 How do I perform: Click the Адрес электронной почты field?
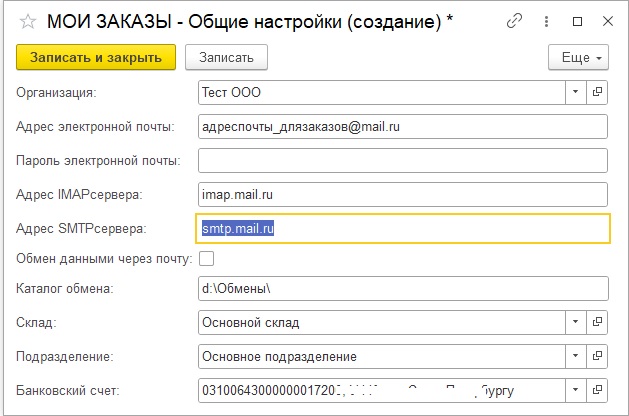(402, 127)
